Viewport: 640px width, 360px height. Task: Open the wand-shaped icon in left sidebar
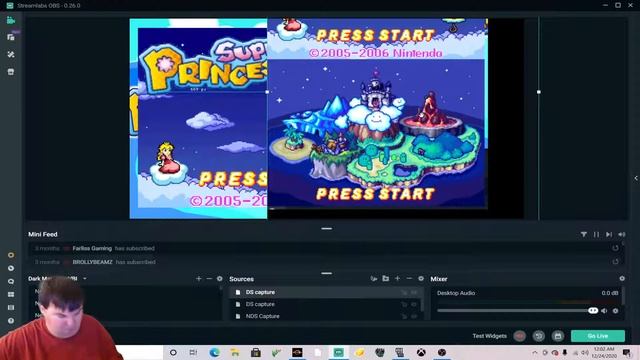11,54
